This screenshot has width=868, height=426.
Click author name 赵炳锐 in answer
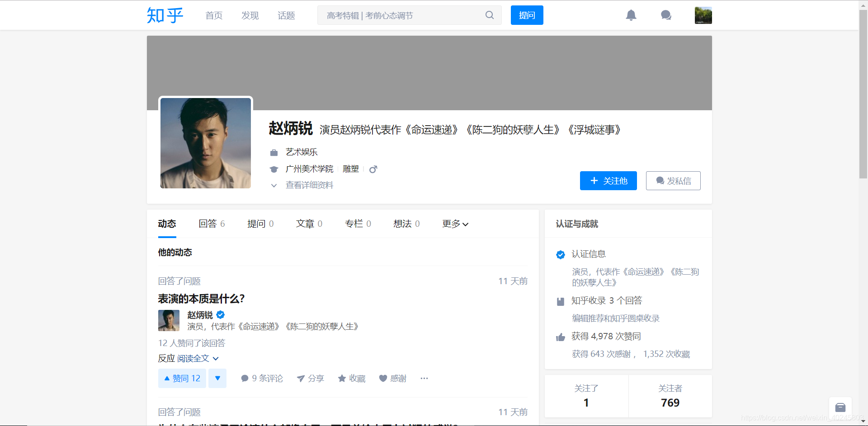[200, 315]
